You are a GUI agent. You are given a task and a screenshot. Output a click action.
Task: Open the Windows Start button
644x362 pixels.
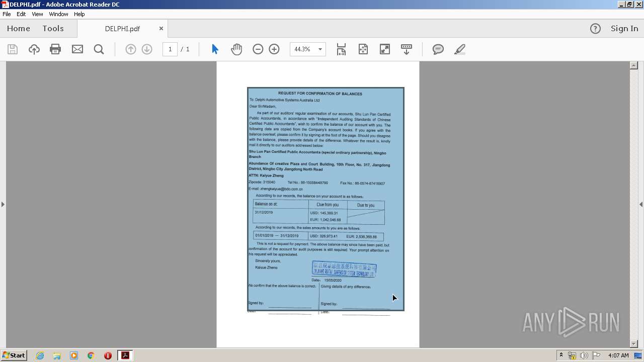[x=14, y=355]
